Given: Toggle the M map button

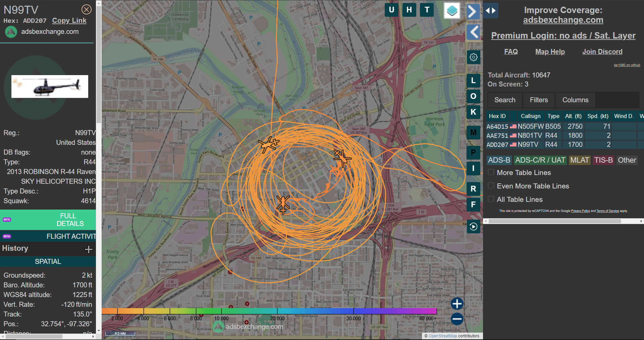Looking at the screenshot, I should [x=473, y=132].
